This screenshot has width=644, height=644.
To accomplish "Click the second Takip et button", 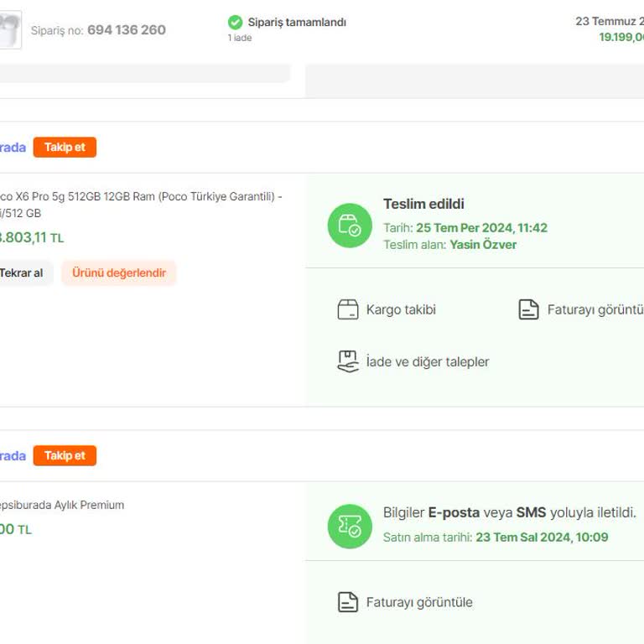I will click(65, 456).
